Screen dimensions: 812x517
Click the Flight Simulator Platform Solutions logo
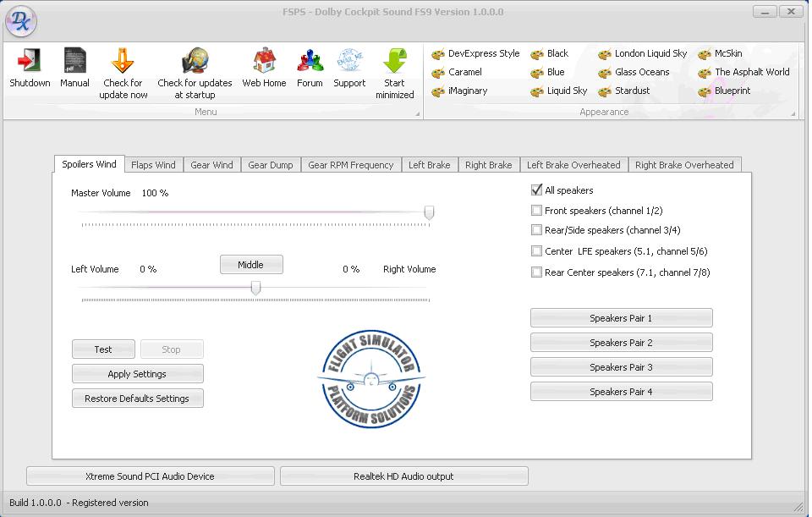[371, 379]
